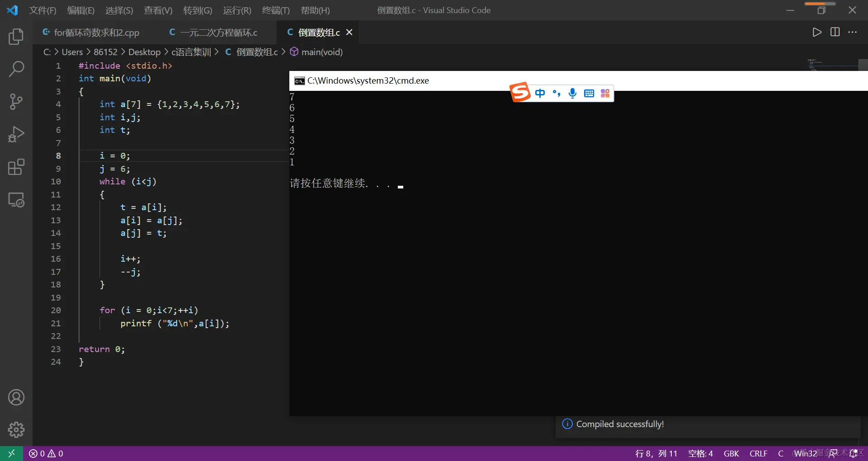Toggle Sogou punctuation mode
Image resolution: width=868 pixels, height=461 pixels.
[557, 93]
